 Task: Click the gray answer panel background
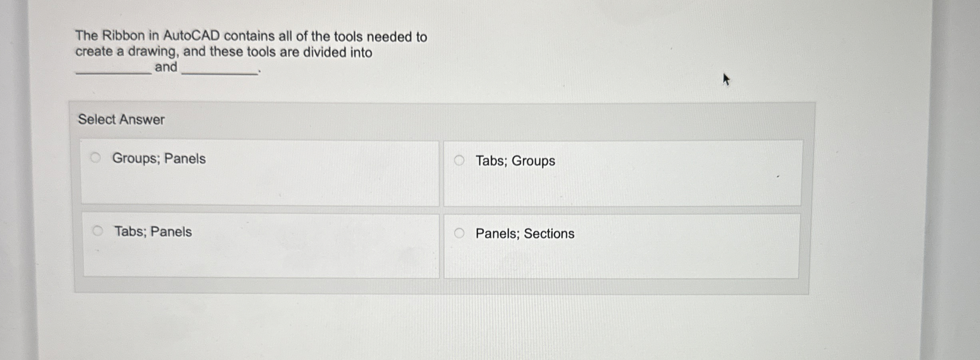399,287
